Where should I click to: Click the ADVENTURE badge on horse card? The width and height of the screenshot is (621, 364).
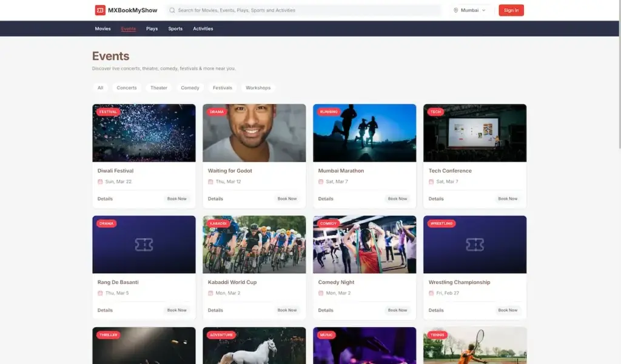tap(221, 335)
